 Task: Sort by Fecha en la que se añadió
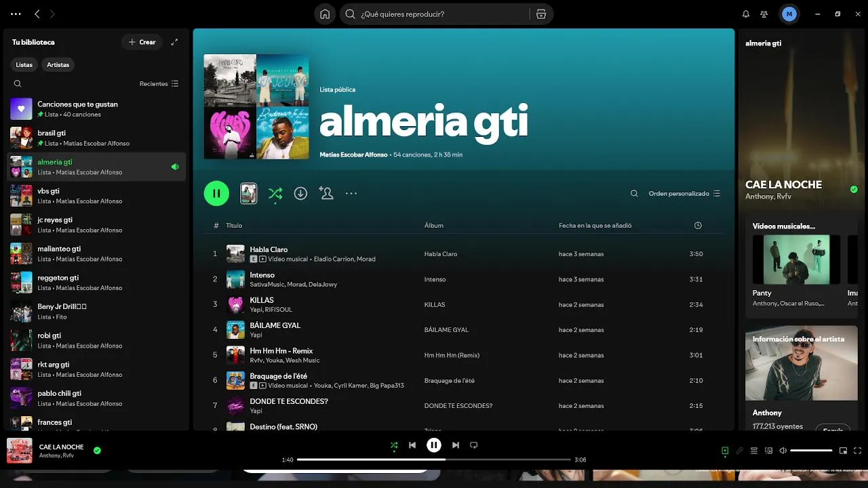tap(595, 226)
